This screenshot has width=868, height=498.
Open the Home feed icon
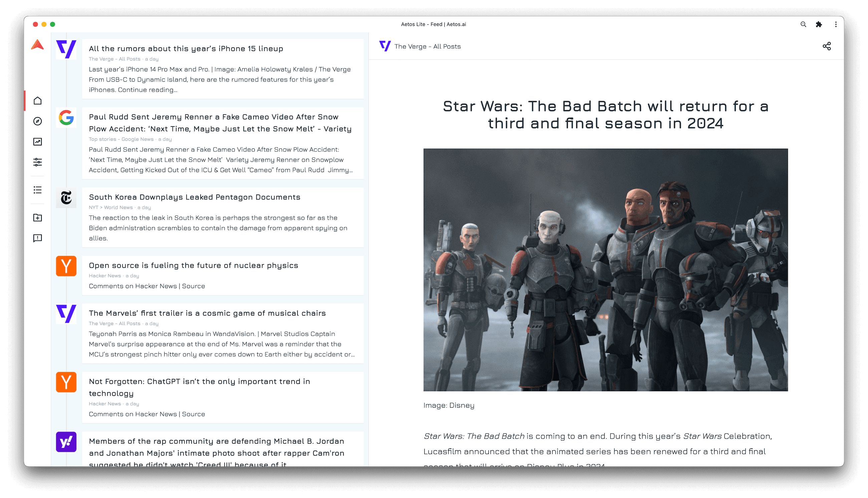click(38, 100)
